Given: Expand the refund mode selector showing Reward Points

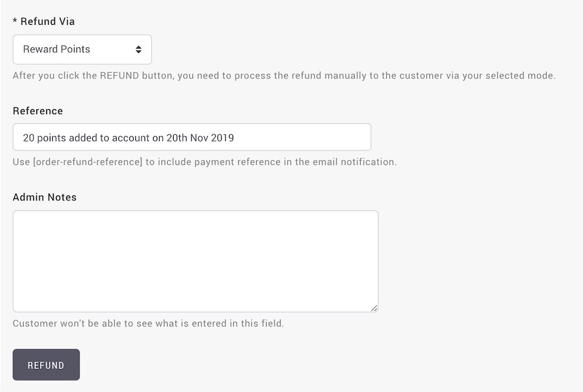Looking at the screenshot, I should tap(82, 49).
